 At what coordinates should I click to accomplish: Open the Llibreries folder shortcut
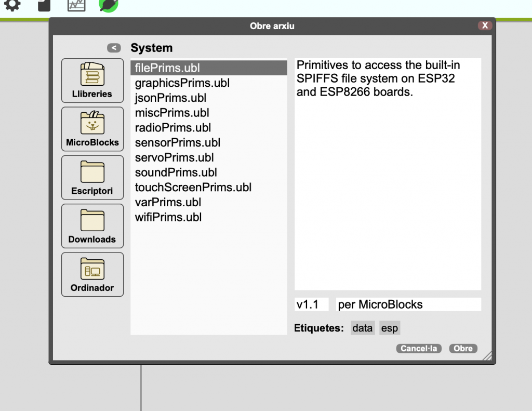point(92,80)
